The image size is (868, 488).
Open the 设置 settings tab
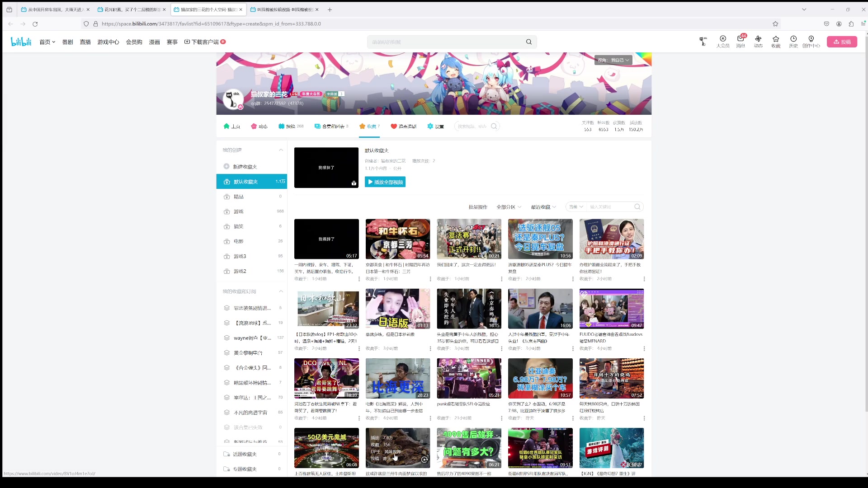435,127
